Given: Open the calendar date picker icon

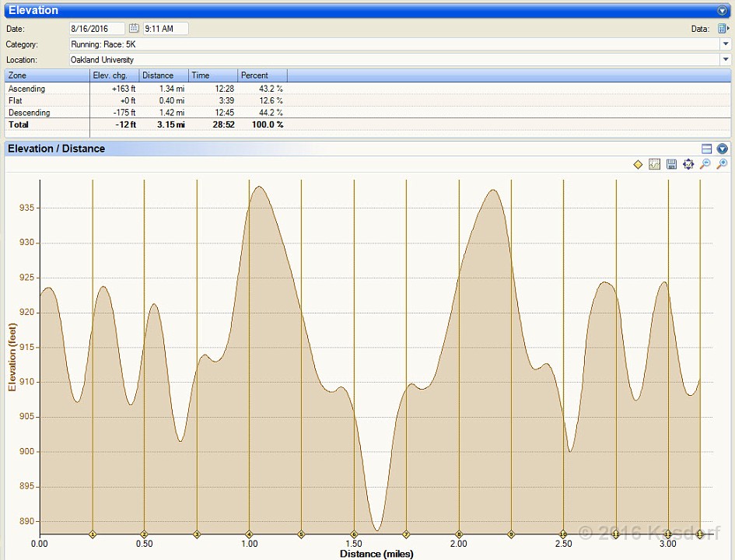Looking at the screenshot, I should tap(134, 29).
